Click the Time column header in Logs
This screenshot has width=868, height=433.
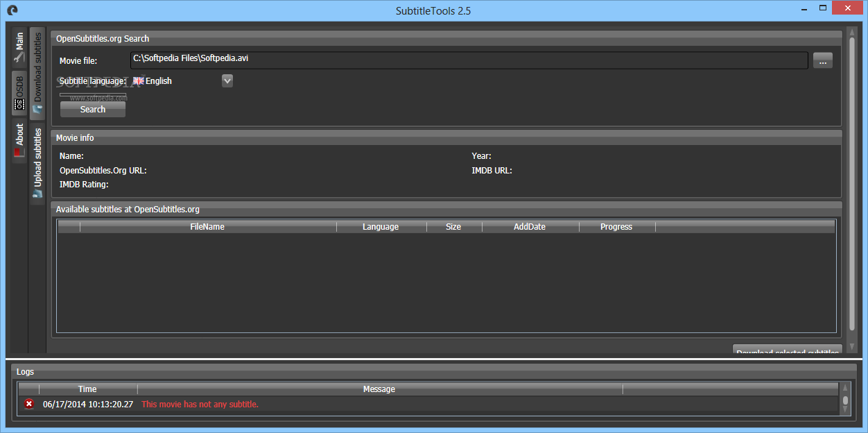[x=88, y=389]
